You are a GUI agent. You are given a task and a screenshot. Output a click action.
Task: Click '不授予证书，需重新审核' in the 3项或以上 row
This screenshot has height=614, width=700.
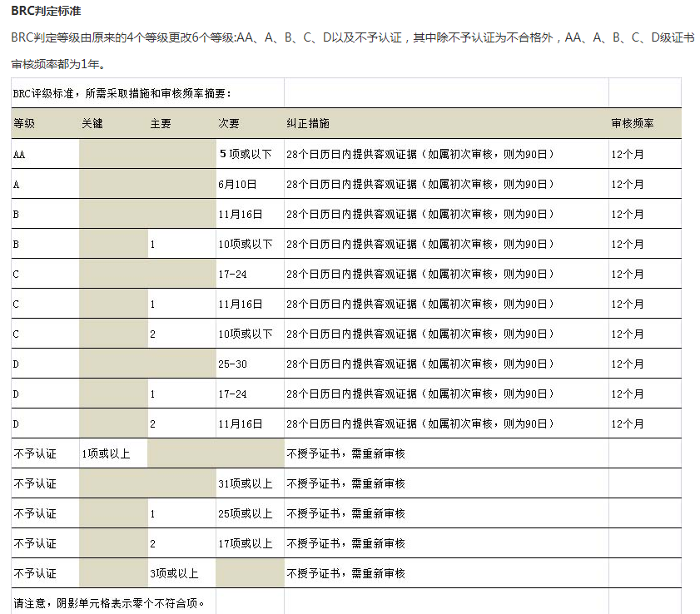click(x=346, y=573)
